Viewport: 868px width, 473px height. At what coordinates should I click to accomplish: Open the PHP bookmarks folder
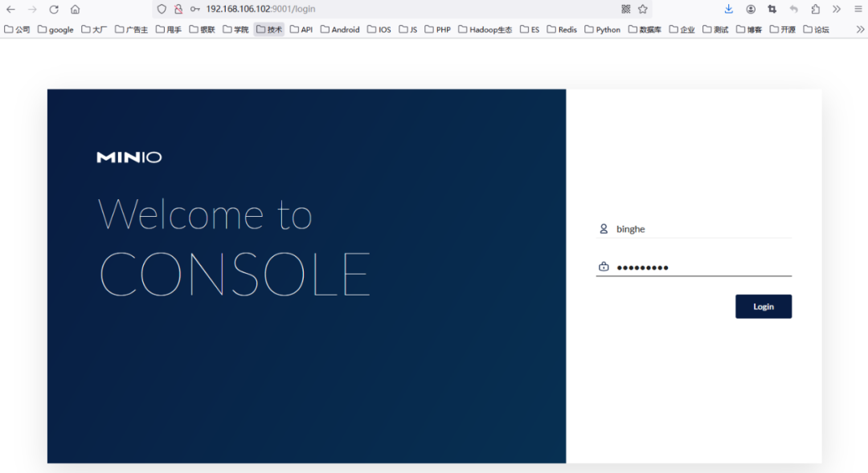coord(438,30)
